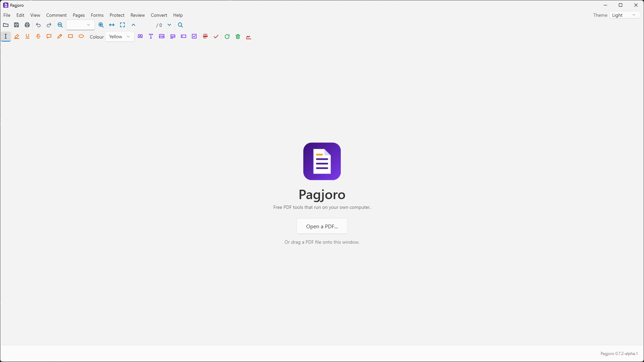Toggle the freehand pencil tool

(60, 37)
